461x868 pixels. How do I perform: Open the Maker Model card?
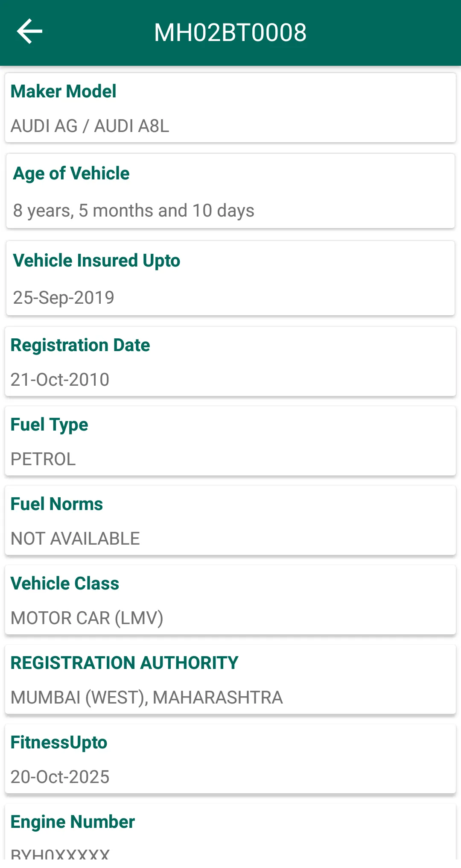click(x=230, y=108)
